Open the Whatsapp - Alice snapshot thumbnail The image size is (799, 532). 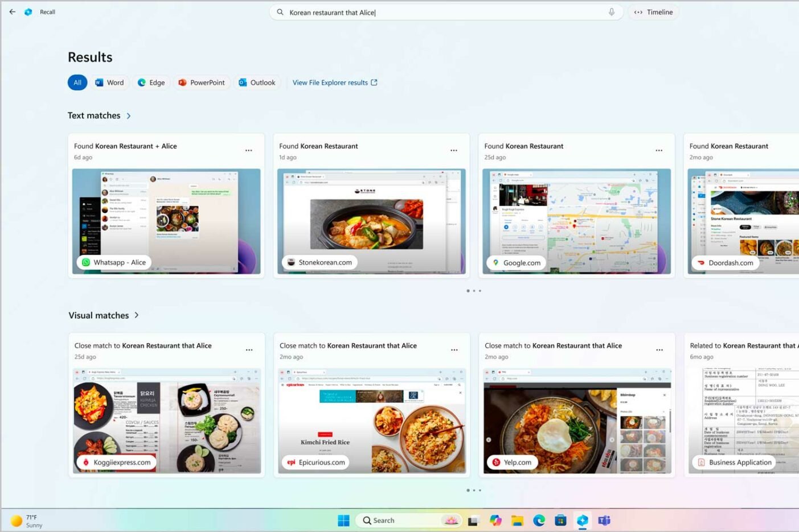166,221
